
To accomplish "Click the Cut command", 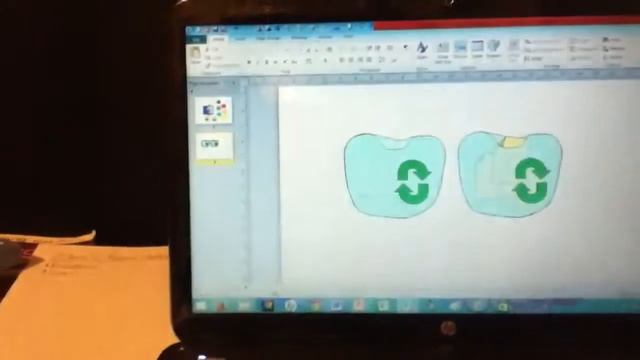I will 213,50.
